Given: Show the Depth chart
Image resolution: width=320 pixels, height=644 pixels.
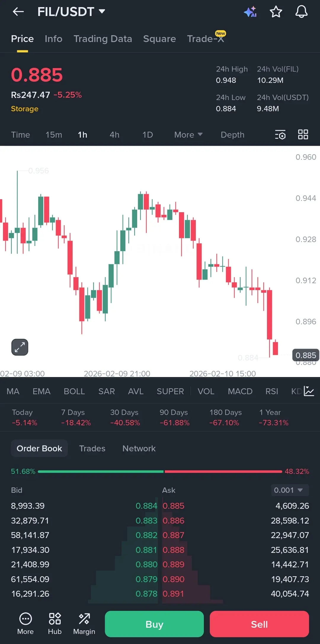Looking at the screenshot, I should pos(233,135).
